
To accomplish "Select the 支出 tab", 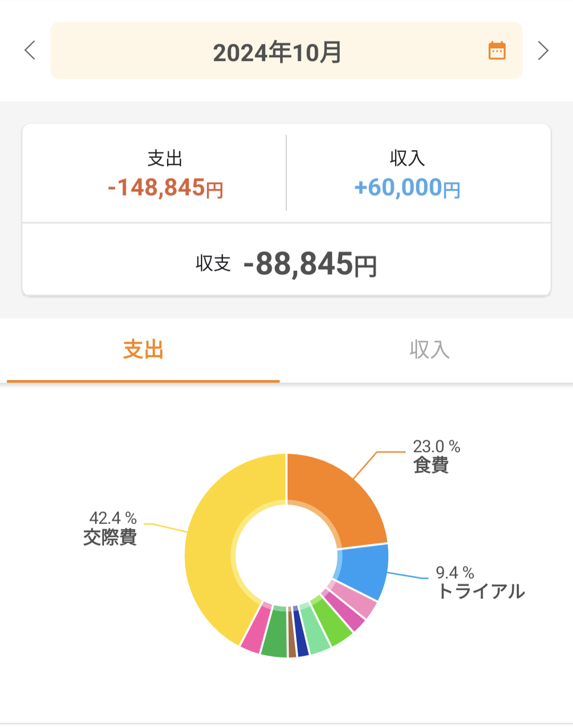I will coord(143,350).
